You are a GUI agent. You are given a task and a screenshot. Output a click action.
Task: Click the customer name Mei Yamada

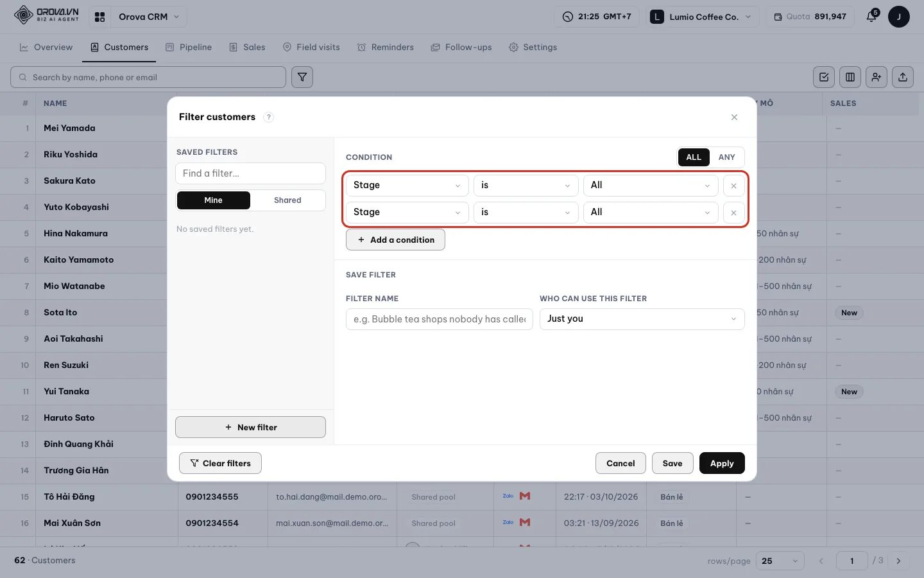[69, 128]
